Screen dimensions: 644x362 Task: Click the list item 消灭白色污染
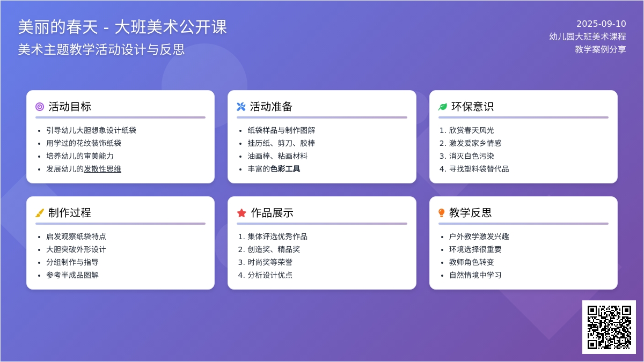pyautogui.click(x=471, y=156)
